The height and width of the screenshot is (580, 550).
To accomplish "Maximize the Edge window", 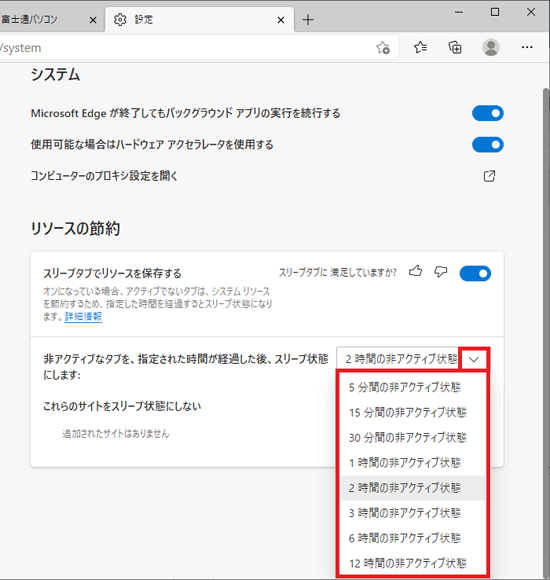I will [495, 12].
